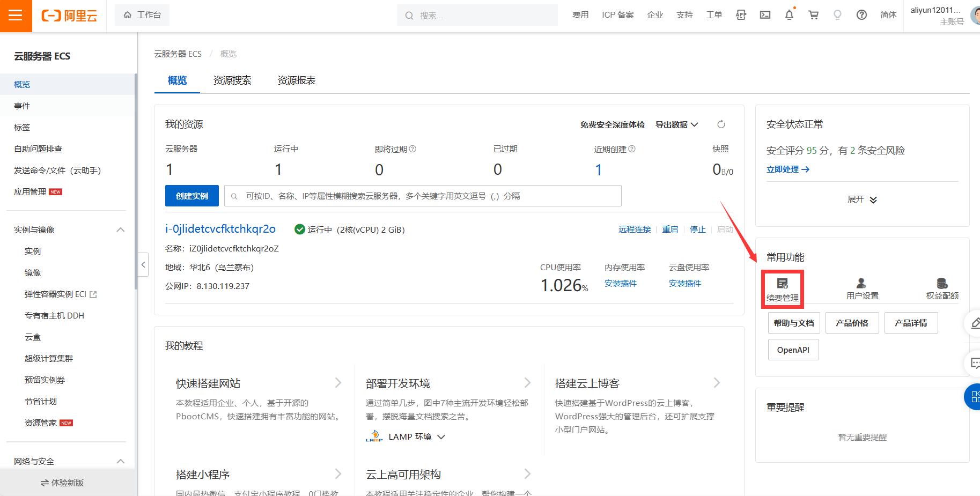Screen dimensions: 980x496
Task: Click the 创建实例 button
Action: pos(192,196)
